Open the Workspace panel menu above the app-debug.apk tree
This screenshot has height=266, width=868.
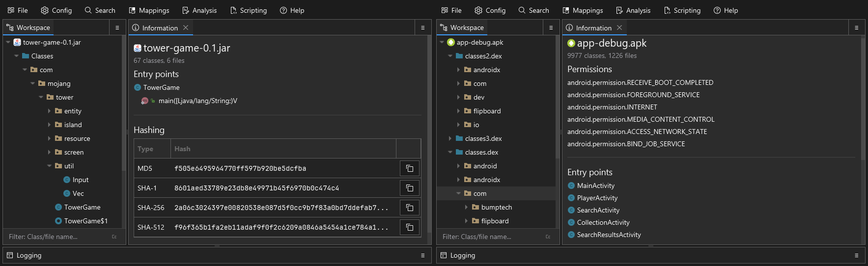(x=551, y=28)
